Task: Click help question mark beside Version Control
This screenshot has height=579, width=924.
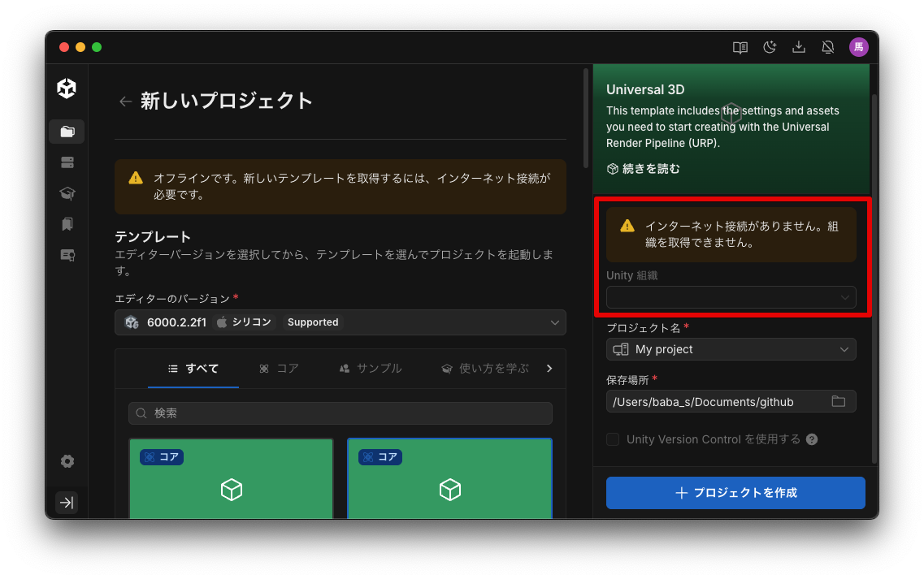Action: pyautogui.click(x=812, y=439)
